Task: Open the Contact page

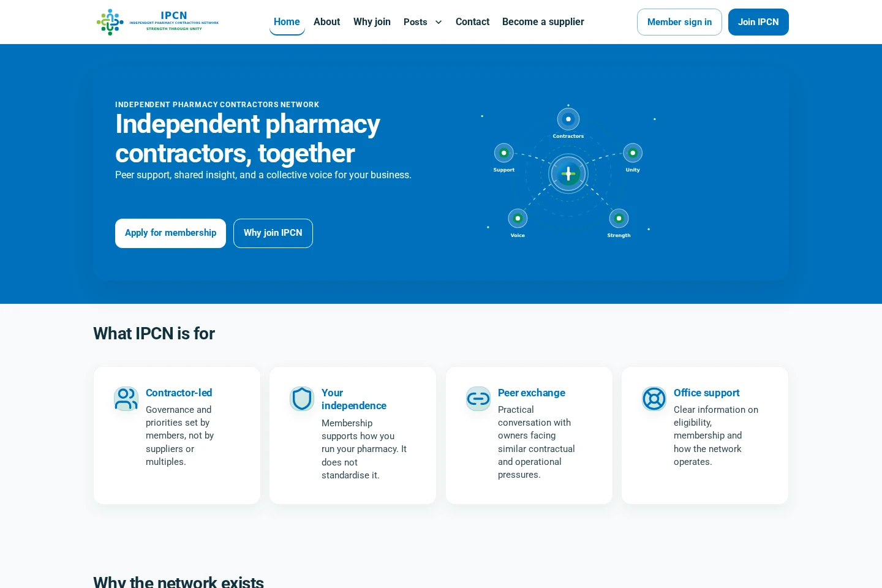Action: coord(472,22)
